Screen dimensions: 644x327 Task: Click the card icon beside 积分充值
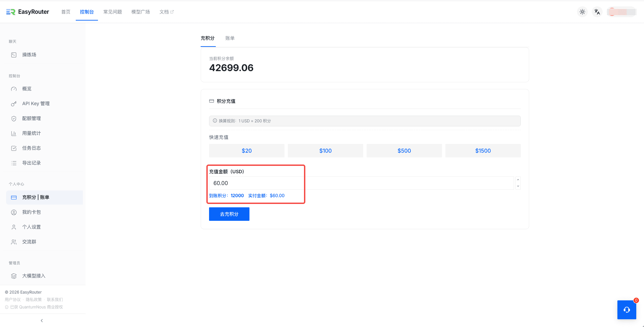click(211, 101)
